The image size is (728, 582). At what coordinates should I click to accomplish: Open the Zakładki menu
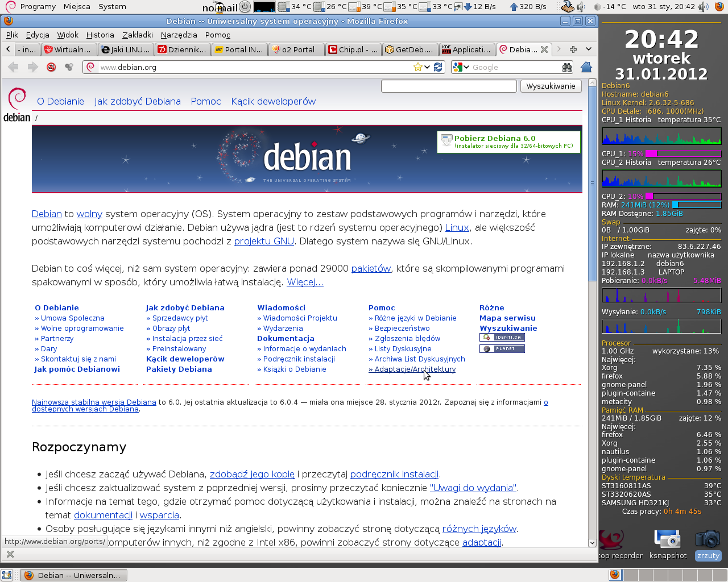[137, 35]
